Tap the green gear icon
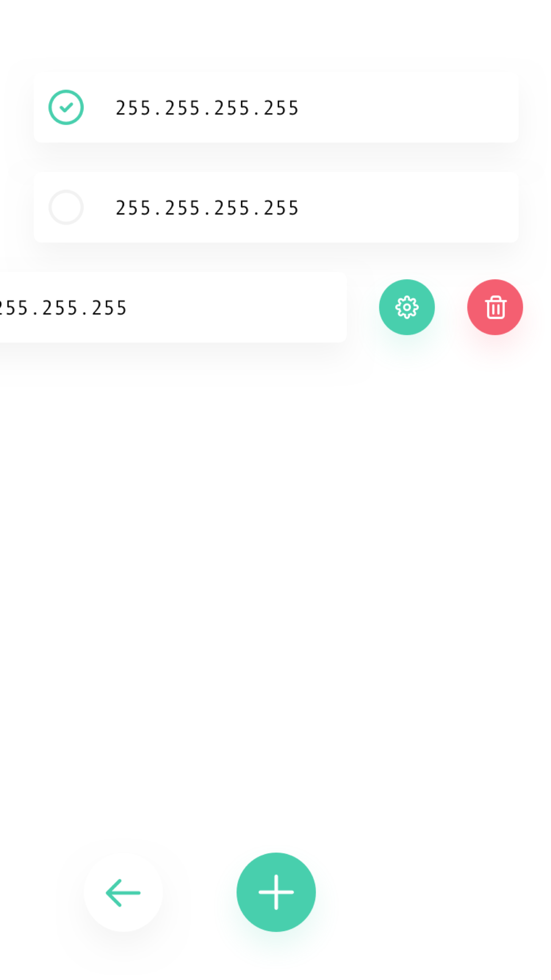 406,307
